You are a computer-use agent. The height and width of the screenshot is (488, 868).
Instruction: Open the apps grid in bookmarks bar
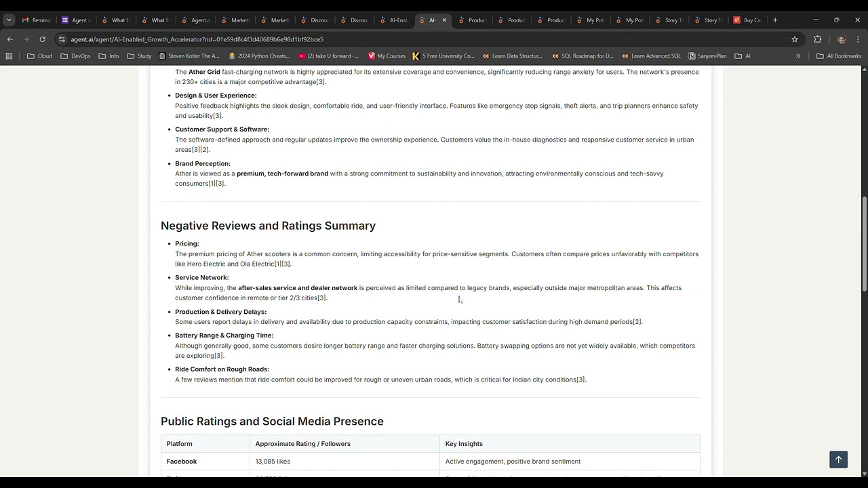(x=9, y=56)
